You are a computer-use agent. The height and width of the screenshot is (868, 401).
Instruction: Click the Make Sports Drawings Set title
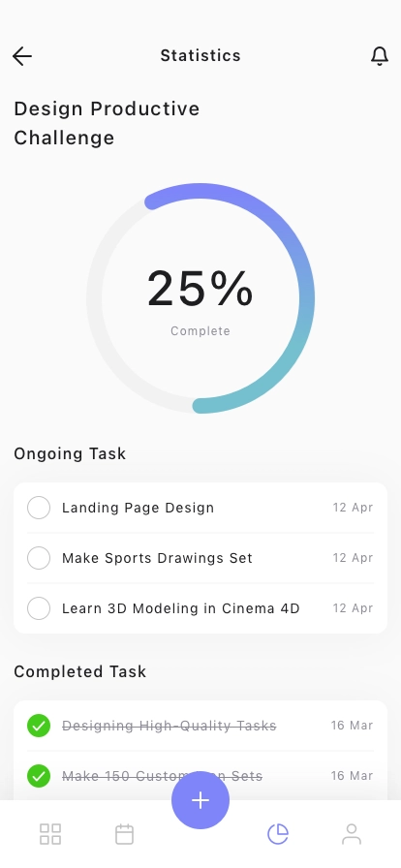157,558
